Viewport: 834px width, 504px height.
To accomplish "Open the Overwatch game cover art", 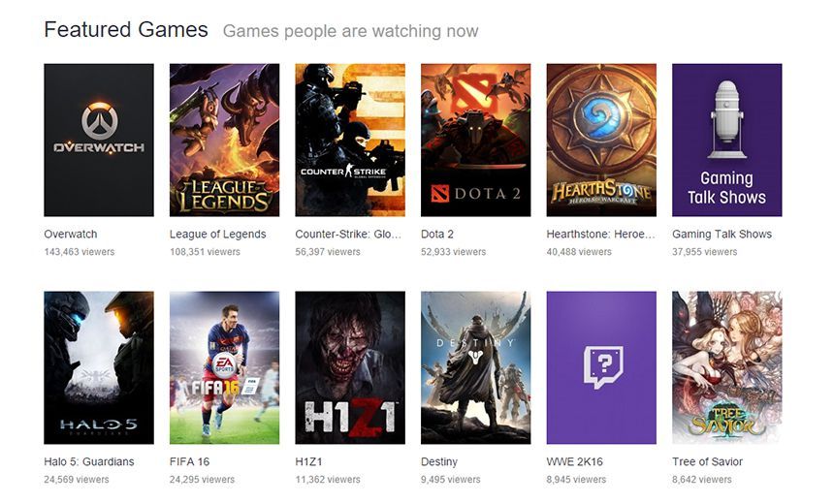I will [99, 140].
